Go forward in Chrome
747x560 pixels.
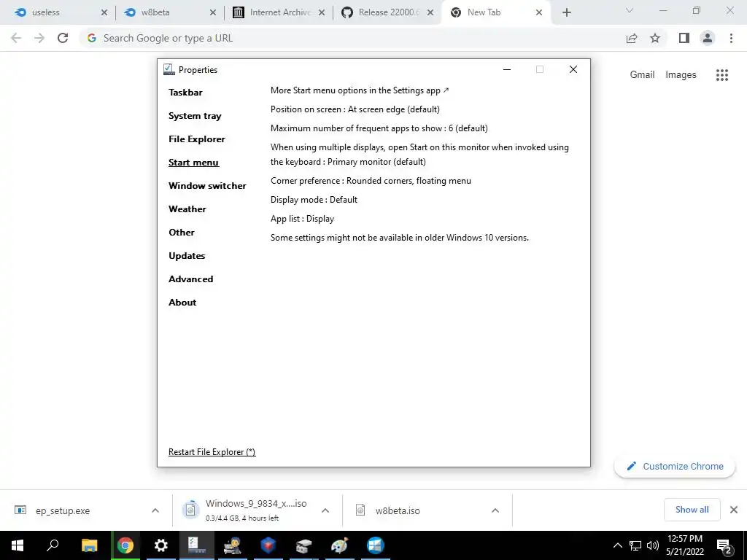click(39, 38)
